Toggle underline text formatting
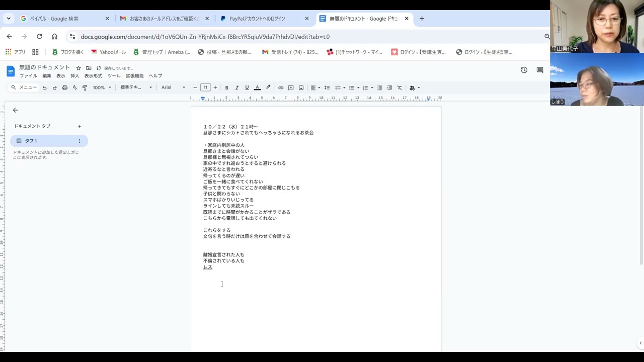 [x=247, y=87]
